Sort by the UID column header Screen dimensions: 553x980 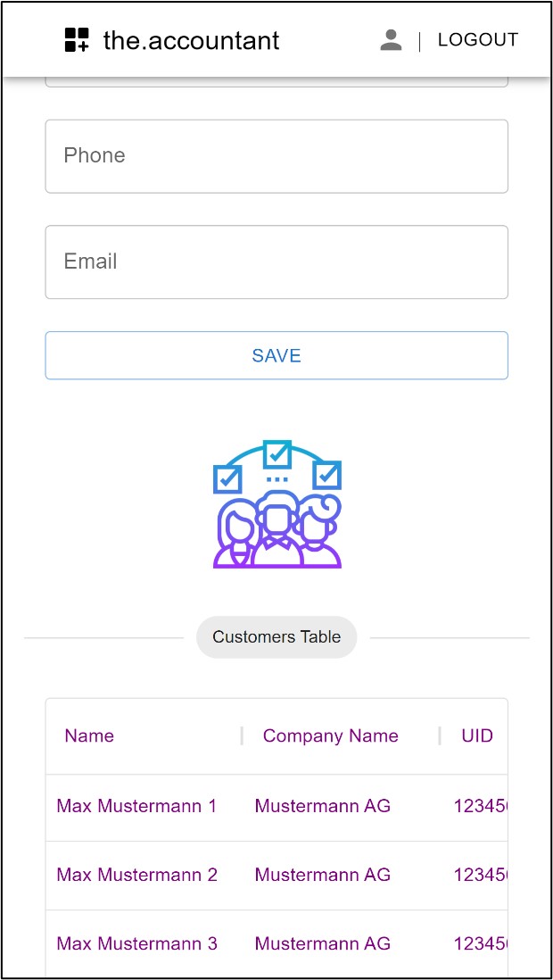click(477, 735)
